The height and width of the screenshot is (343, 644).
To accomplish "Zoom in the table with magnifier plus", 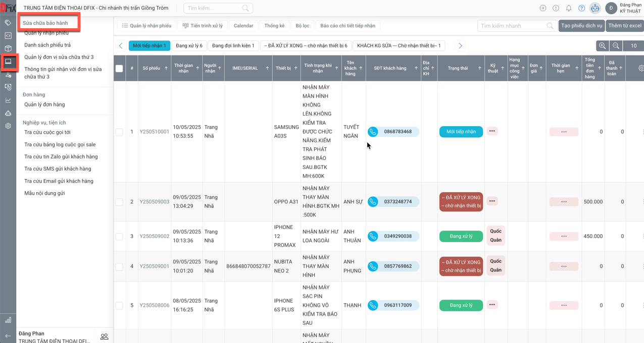I will click(x=602, y=46).
